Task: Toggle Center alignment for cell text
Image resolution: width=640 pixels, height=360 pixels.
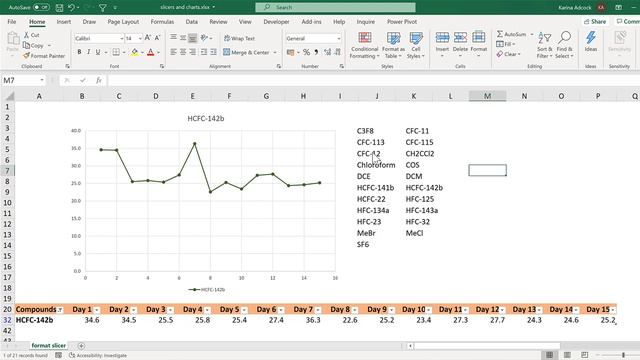Action: tap(183, 52)
